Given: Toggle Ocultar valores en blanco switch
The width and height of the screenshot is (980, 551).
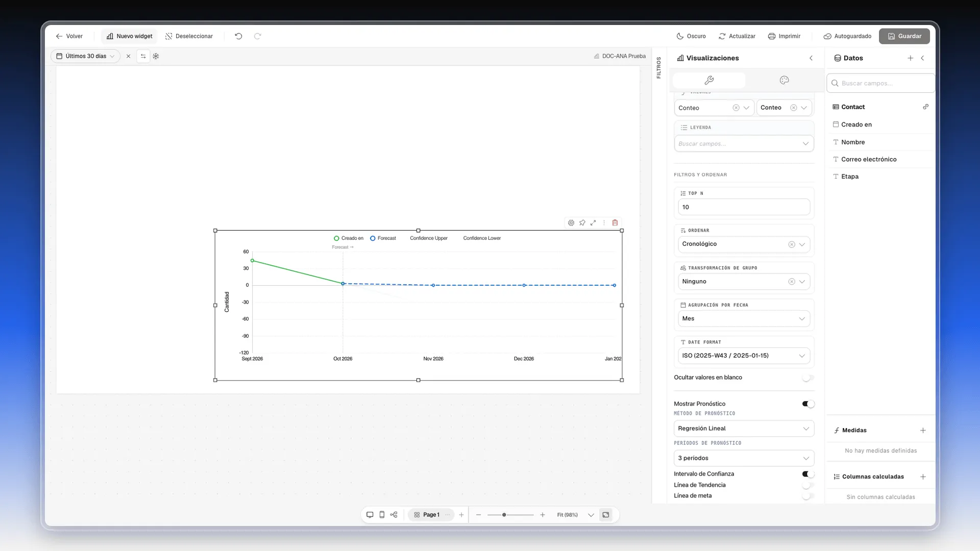Looking at the screenshot, I should [x=808, y=378].
